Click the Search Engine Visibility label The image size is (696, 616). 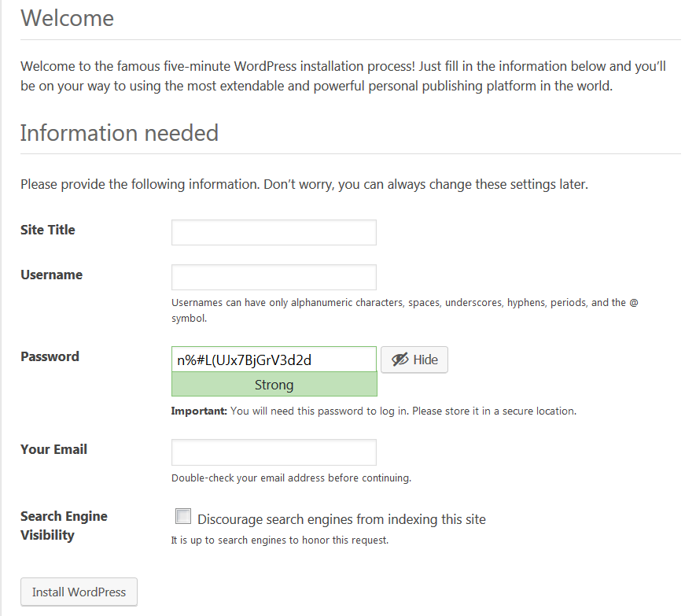[x=64, y=526]
